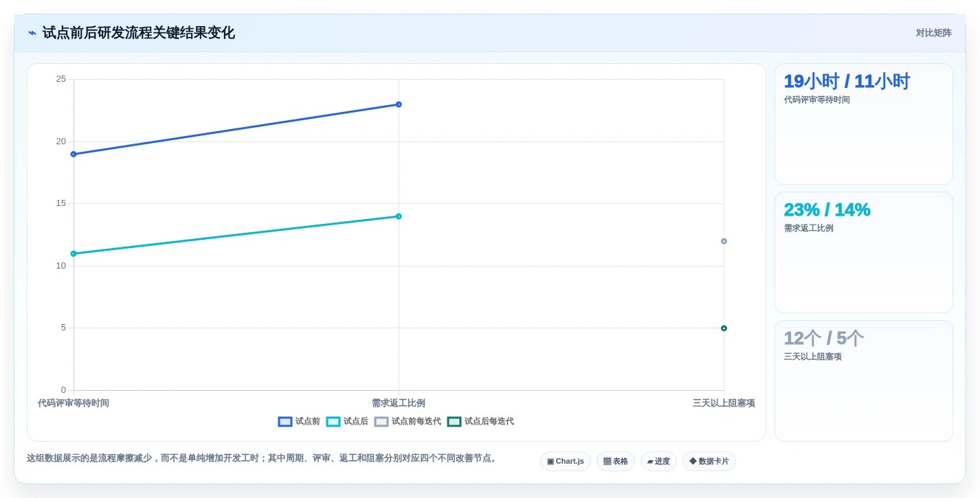This screenshot has width=980, height=498.
Task: Click the 需求返工比例 card caption
Action: point(809,228)
